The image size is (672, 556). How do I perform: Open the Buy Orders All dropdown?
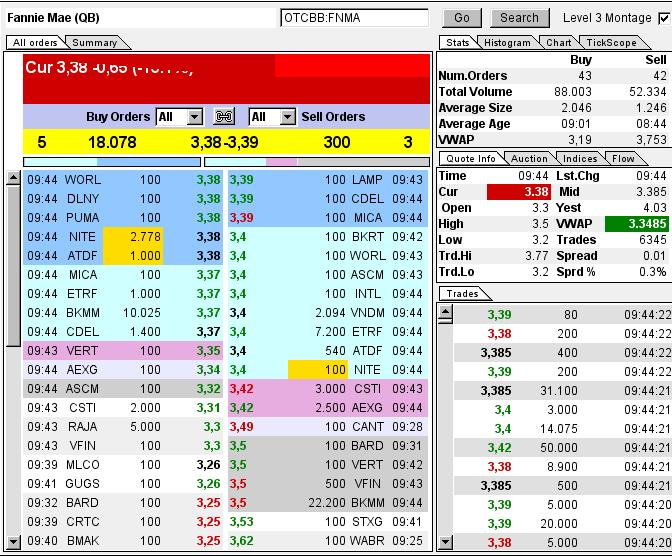coord(180,117)
